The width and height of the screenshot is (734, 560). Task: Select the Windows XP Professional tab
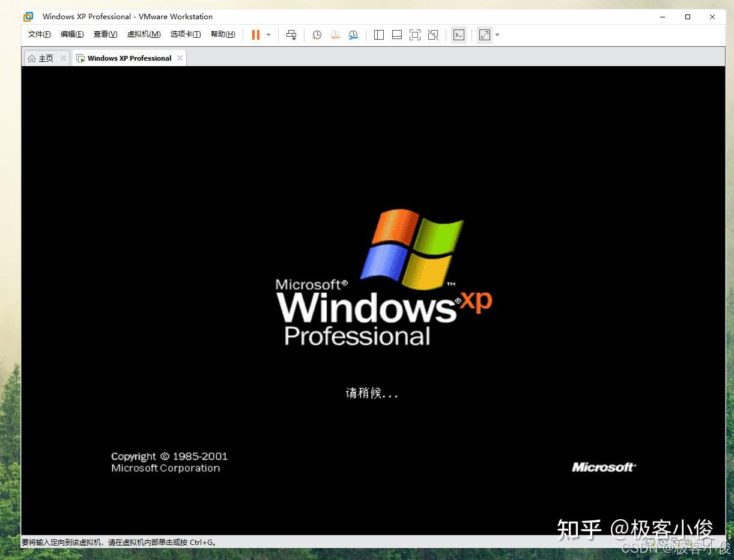click(128, 58)
